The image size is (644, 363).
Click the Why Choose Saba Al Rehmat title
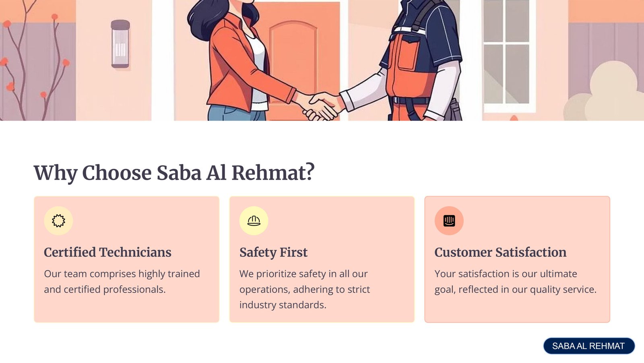tap(174, 173)
